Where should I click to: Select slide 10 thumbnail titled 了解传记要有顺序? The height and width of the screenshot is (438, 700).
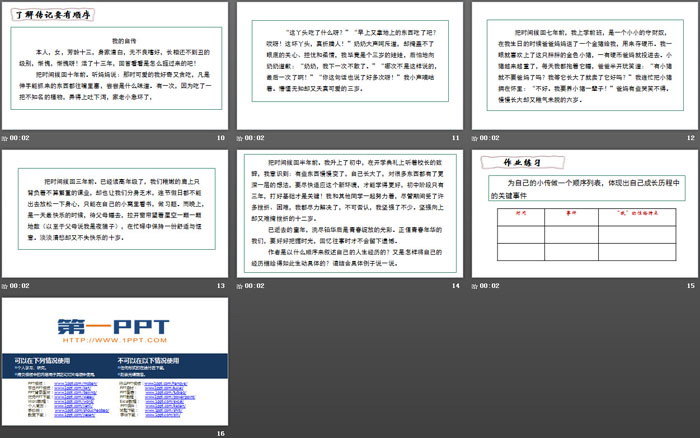[x=115, y=66]
